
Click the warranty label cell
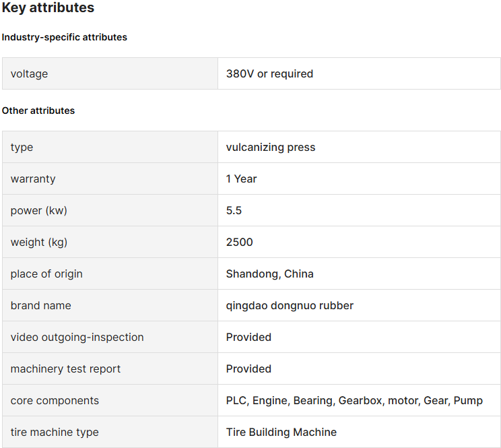110,179
